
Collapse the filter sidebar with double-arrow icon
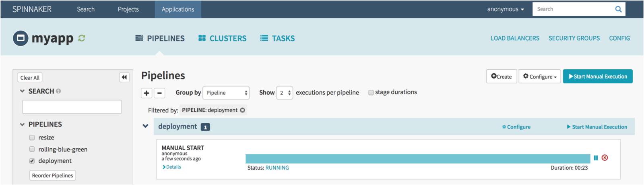click(124, 77)
